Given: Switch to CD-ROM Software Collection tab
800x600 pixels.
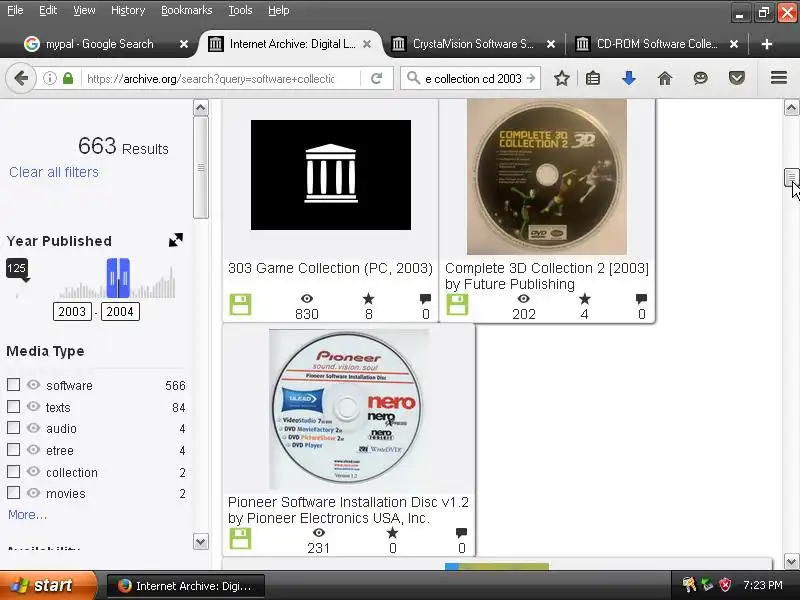Looking at the screenshot, I should [x=656, y=44].
